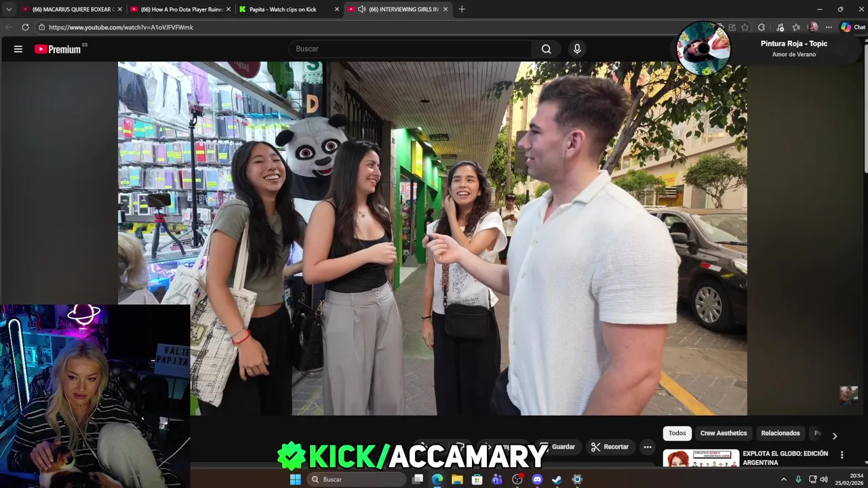
Task: Reload the page with the refresh icon
Action: click(x=25, y=27)
